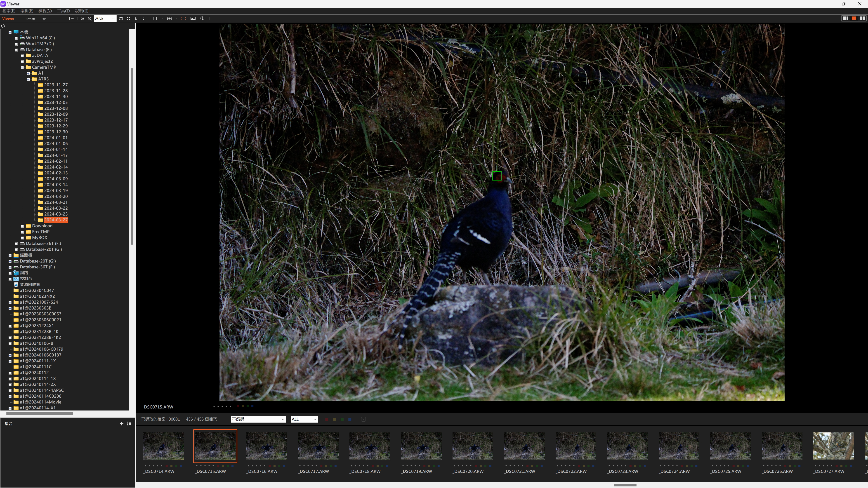This screenshot has height=488, width=868.
Task: Switch to the Viewer tab
Action: (8, 19)
